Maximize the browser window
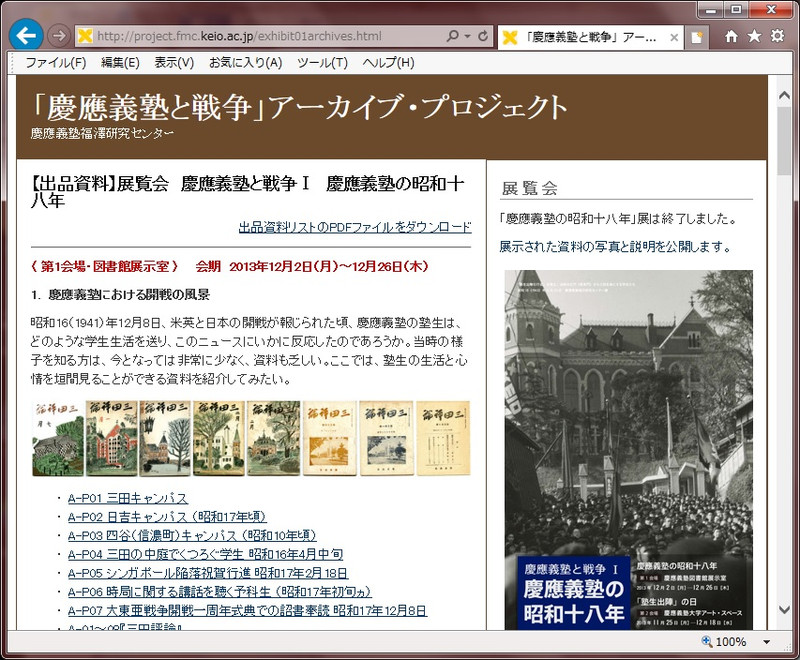Image resolution: width=800 pixels, height=660 pixels. 736,10
